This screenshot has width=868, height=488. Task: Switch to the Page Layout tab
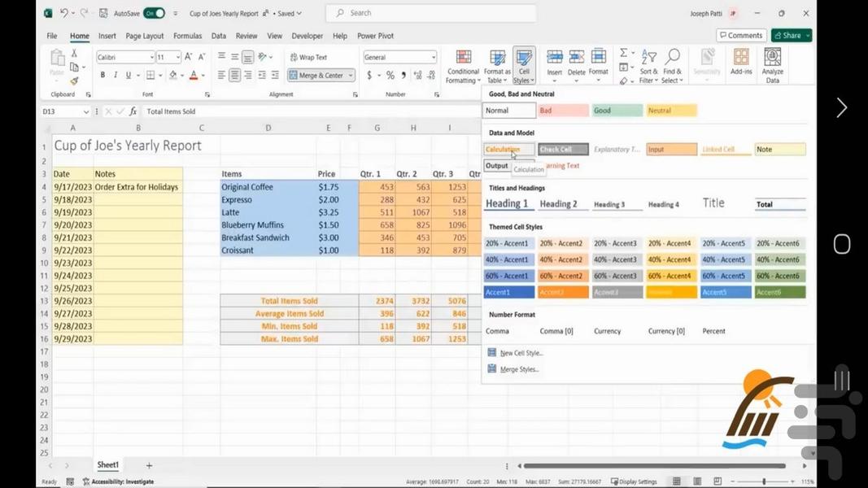pos(144,36)
